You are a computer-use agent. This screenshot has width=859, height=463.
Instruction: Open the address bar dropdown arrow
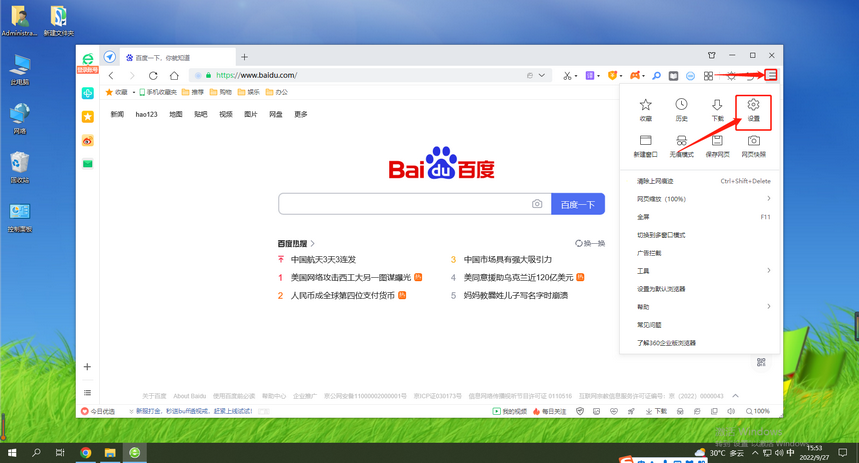click(542, 76)
